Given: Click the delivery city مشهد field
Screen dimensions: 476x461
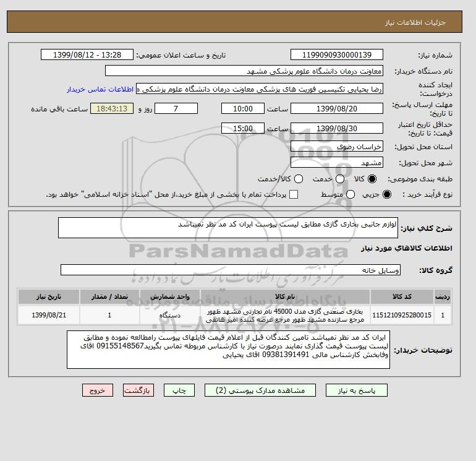Looking at the screenshot, I should (337, 162).
